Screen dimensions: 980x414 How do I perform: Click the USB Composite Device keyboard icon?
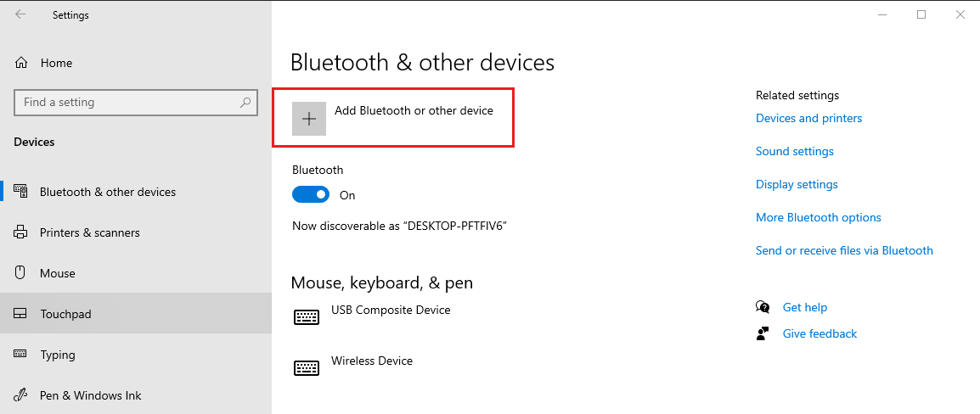(x=307, y=316)
